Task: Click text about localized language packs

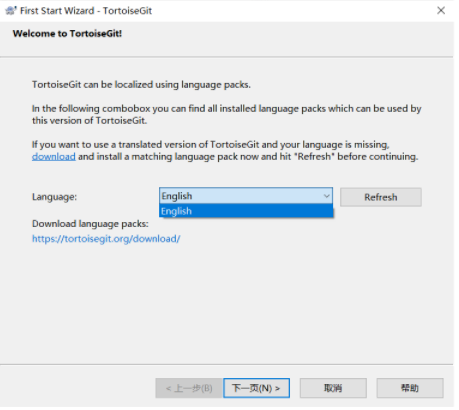Action: coord(141,85)
